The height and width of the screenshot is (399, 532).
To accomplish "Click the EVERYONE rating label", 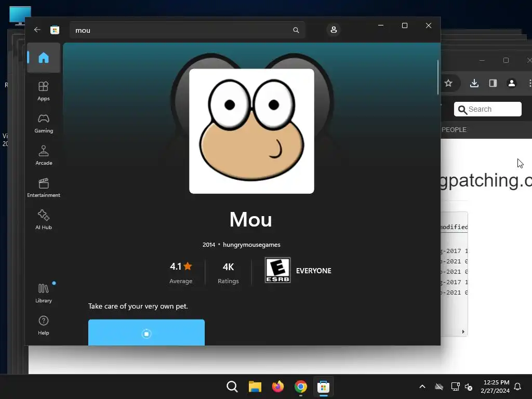I will click(x=313, y=271).
